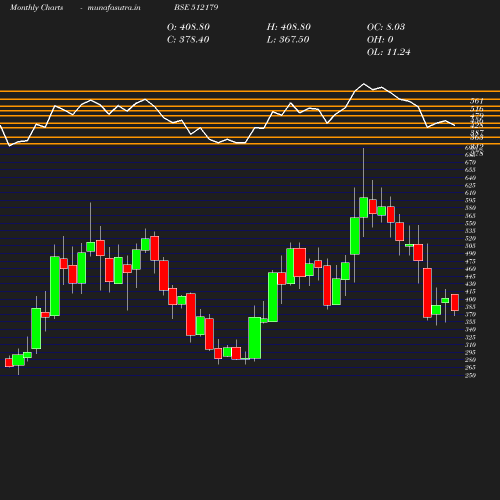Click the last red candlestick on the chart
The width and height of the screenshot is (500, 500).
pyautogui.click(x=455, y=303)
